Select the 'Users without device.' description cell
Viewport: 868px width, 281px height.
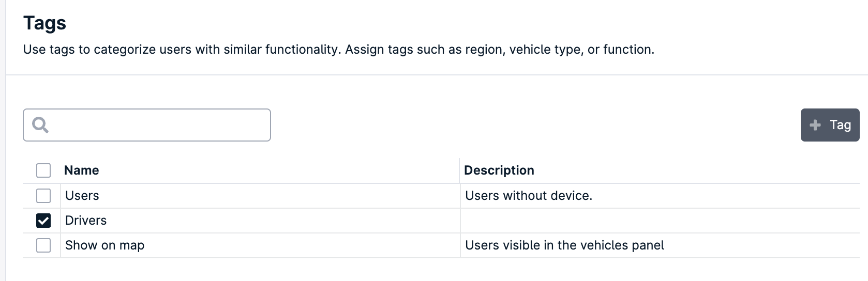[529, 196]
